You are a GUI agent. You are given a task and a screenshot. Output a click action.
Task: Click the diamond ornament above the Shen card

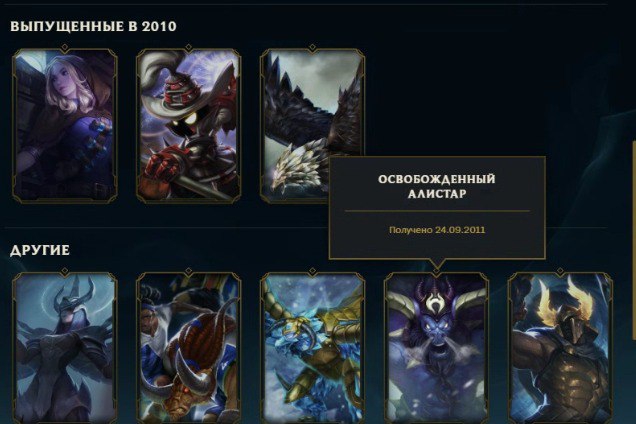[x=65, y=271]
